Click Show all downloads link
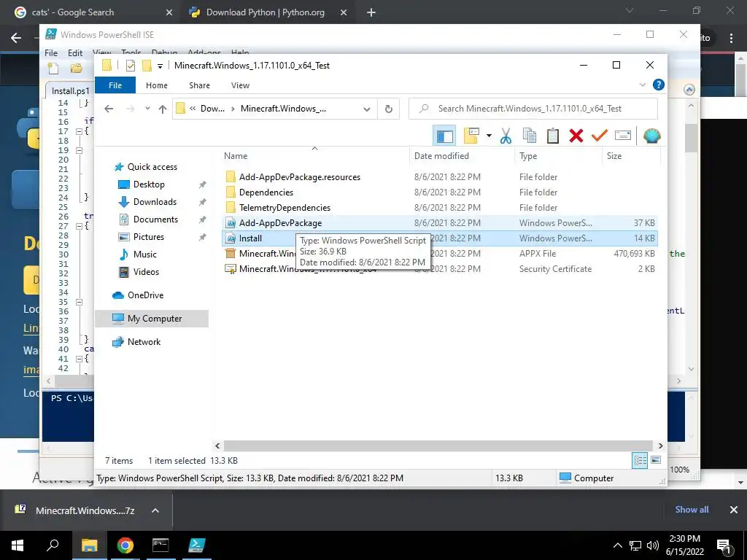747x560 pixels. click(692, 510)
